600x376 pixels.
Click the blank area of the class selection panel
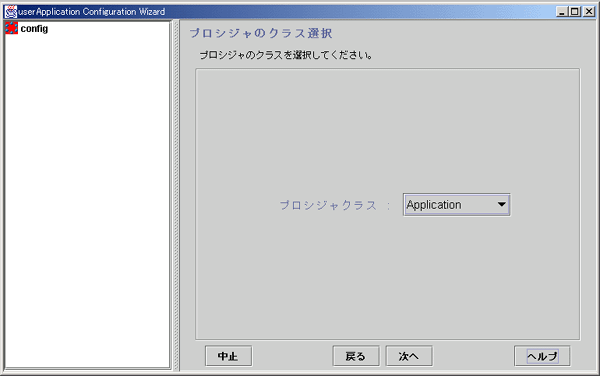pos(387,126)
